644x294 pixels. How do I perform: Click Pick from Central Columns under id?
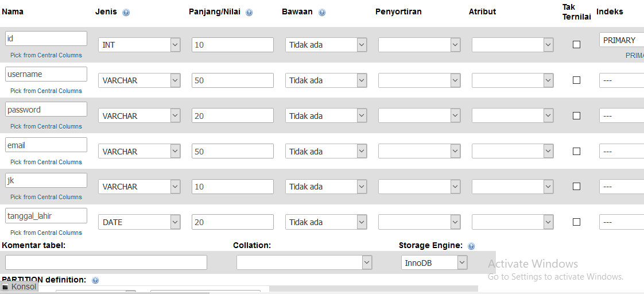pos(46,55)
